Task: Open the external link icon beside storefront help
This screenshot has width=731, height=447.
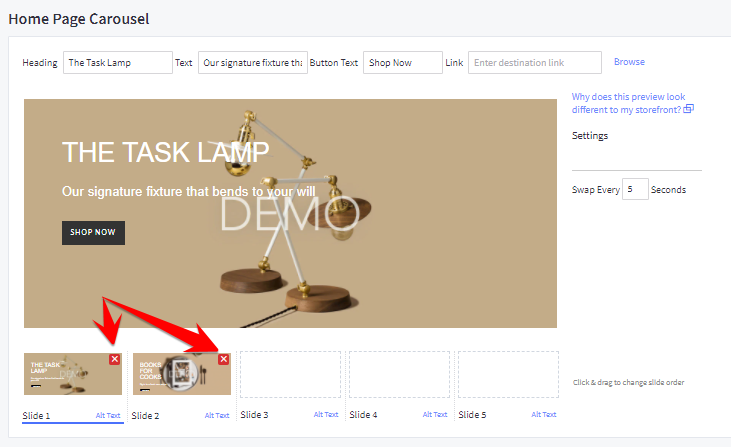Action: pos(689,109)
